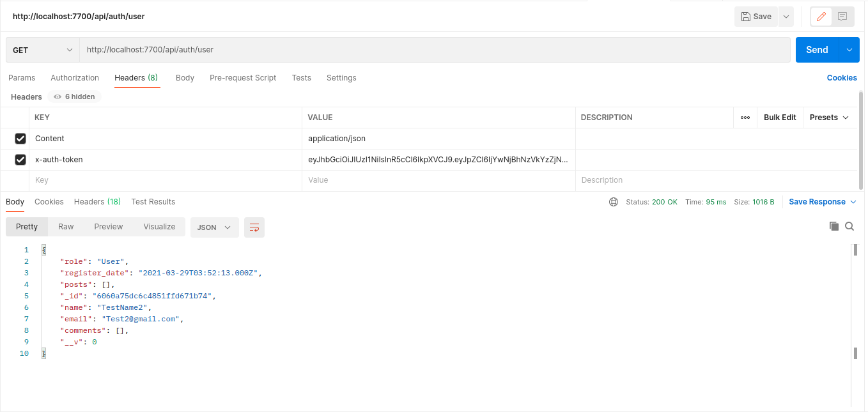This screenshot has width=868, height=414.
Task: Open the JSON format dropdown
Action: (x=215, y=227)
